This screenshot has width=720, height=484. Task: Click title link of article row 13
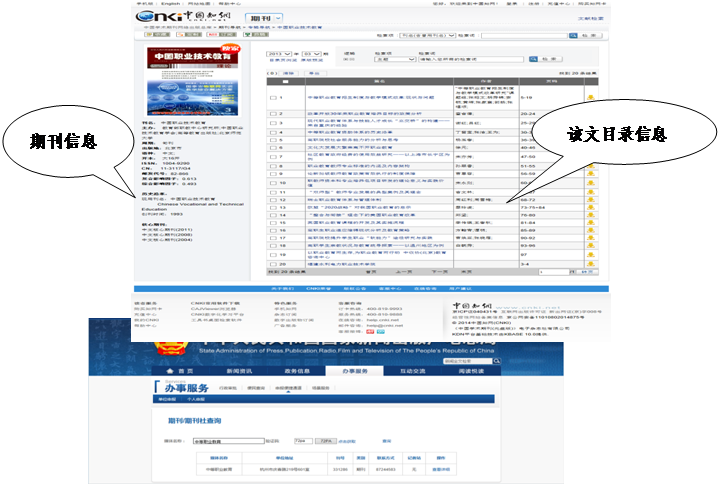(359, 207)
